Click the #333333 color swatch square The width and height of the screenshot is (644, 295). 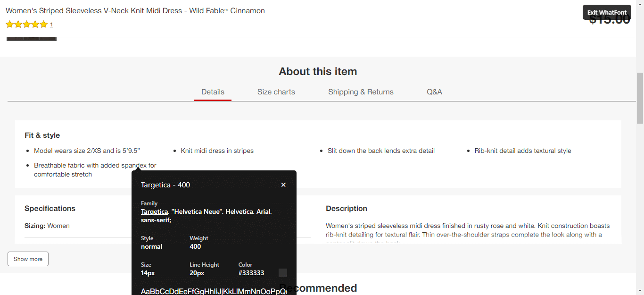click(283, 273)
